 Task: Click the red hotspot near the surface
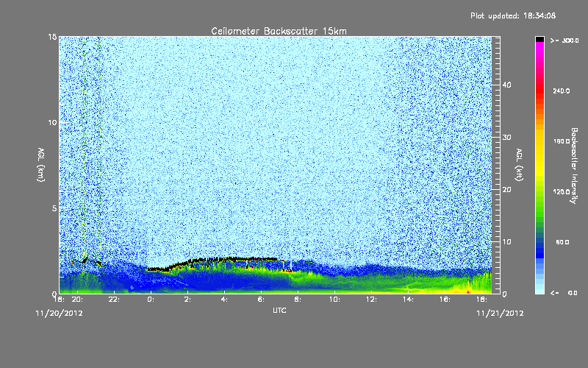pos(468,291)
